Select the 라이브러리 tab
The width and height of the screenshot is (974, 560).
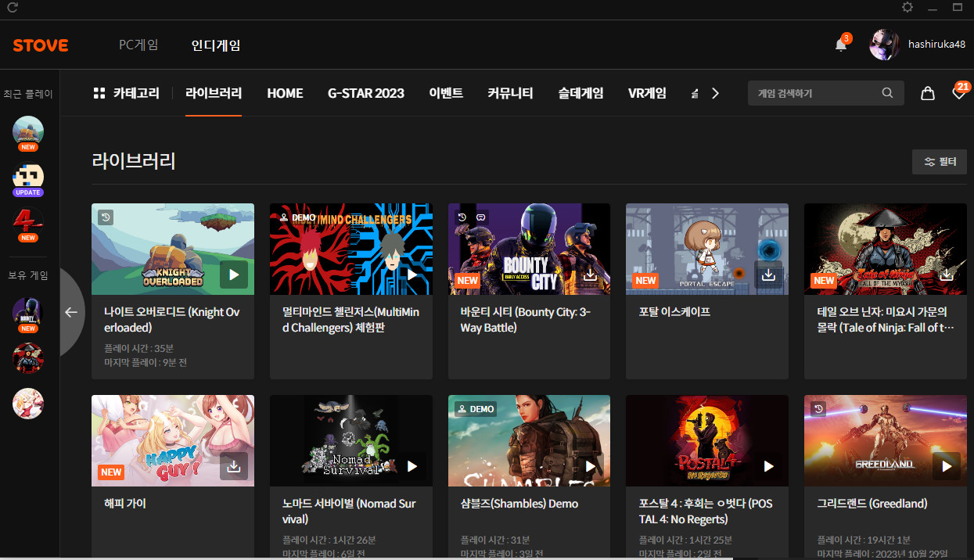[x=214, y=93]
